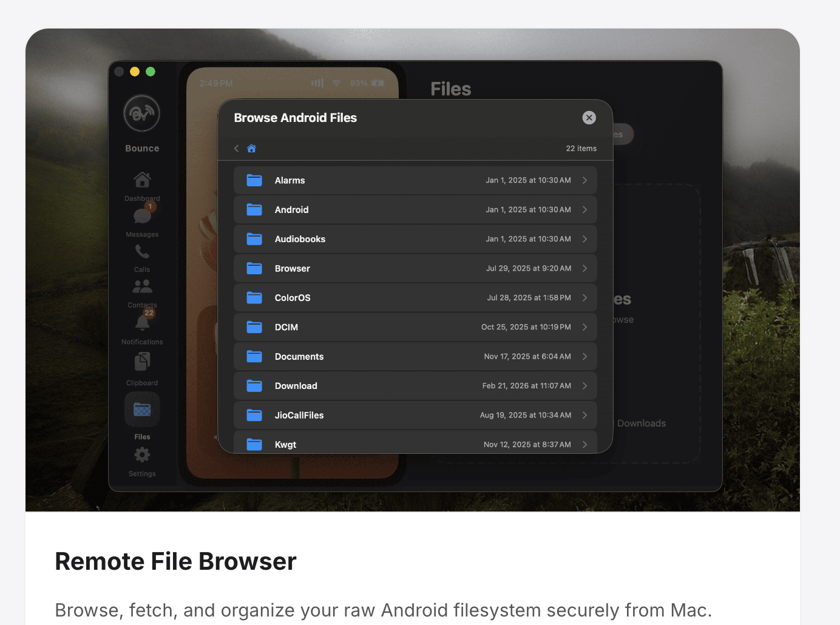
Task: Click date 'Jul 28, 2025 at 1:58 PM'
Action: [x=529, y=297]
